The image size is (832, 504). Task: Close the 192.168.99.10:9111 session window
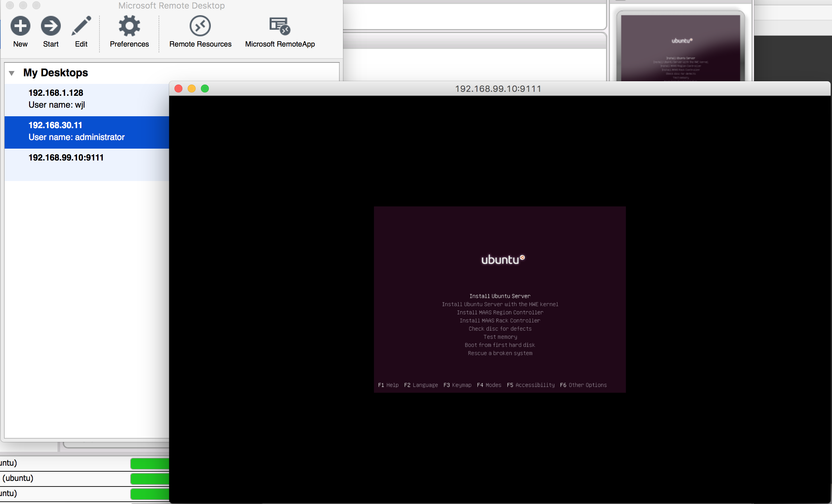click(x=178, y=89)
